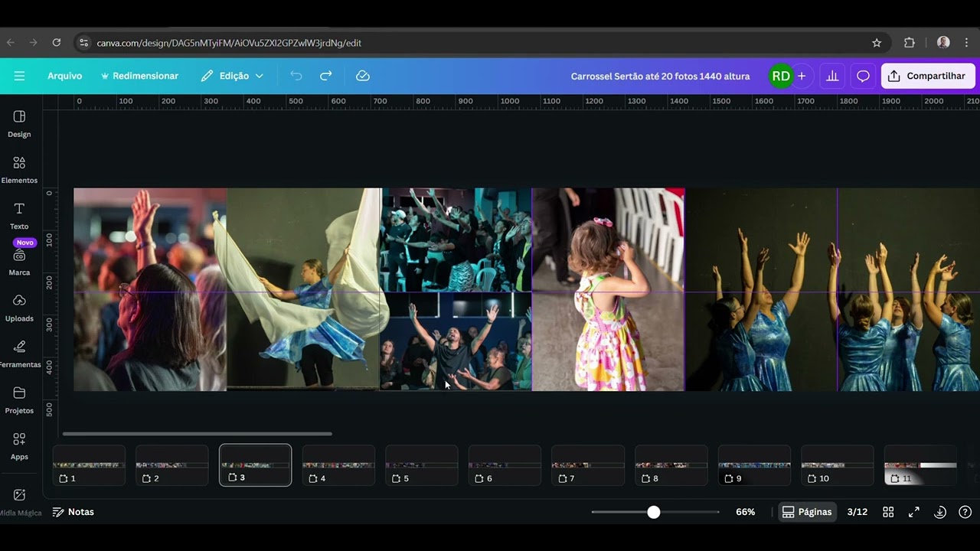980x551 pixels.
Task: Open the Ferramentas sidebar panel
Action: tap(19, 354)
